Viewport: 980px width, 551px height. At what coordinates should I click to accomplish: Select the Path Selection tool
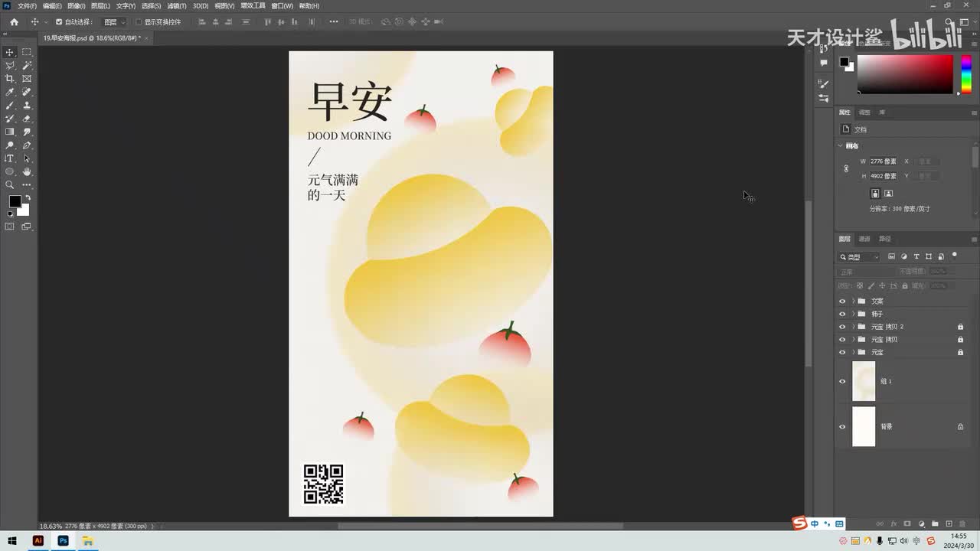27,158
